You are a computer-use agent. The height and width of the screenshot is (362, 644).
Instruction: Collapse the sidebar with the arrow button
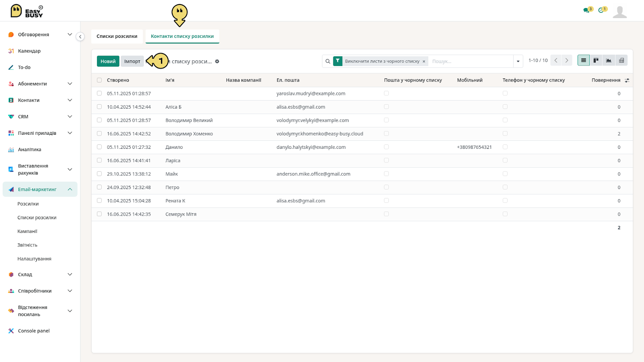tap(80, 37)
